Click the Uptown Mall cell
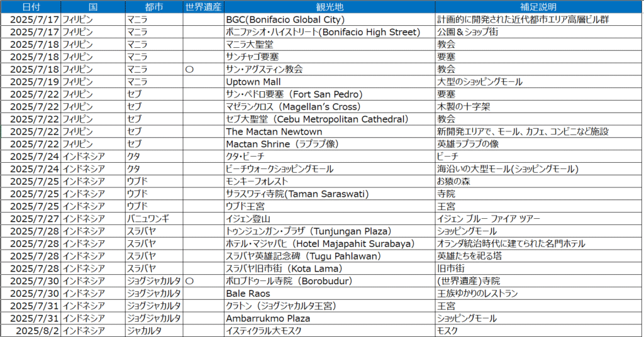 pos(253,82)
